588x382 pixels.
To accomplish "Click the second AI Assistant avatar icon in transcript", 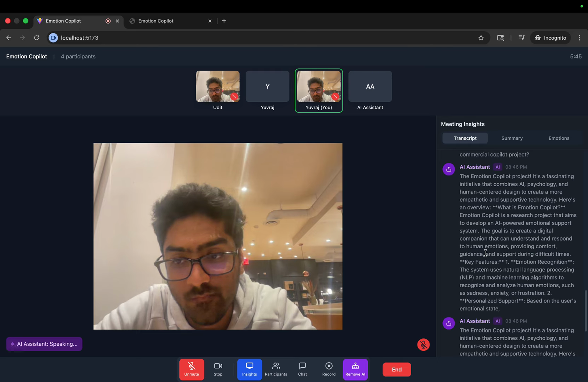I will (x=449, y=323).
